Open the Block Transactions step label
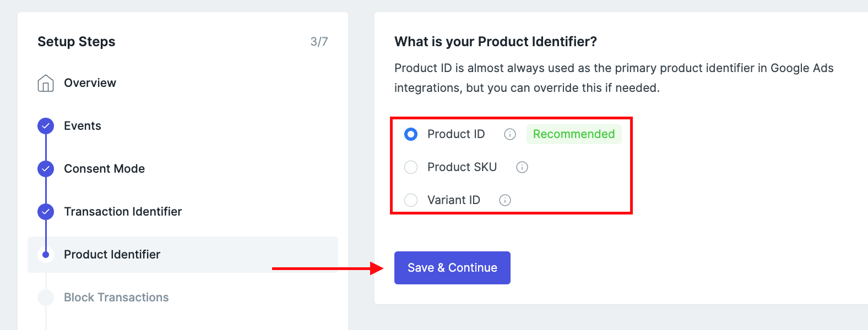 pyautogui.click(x=116, y=298)
